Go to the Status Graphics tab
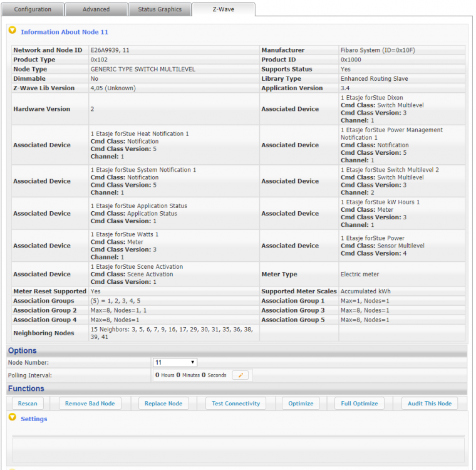 160,9
